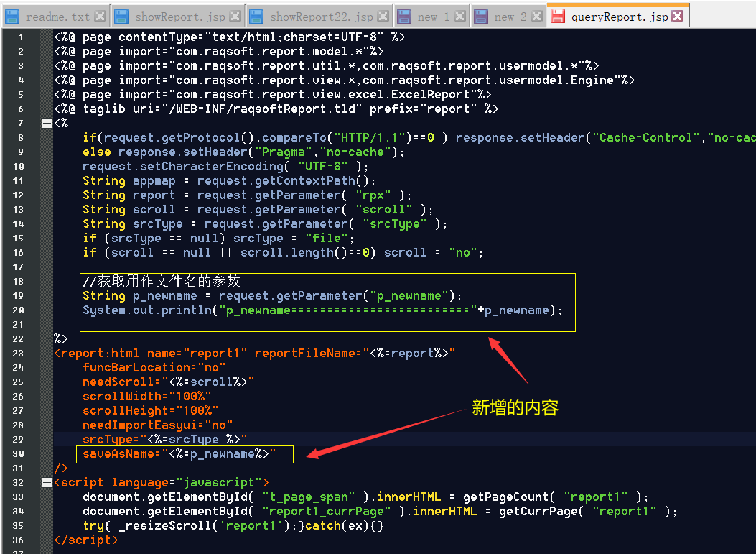Close the queryReport.jsp tab
Screen dimensions: 756x554
coord(678,17)
